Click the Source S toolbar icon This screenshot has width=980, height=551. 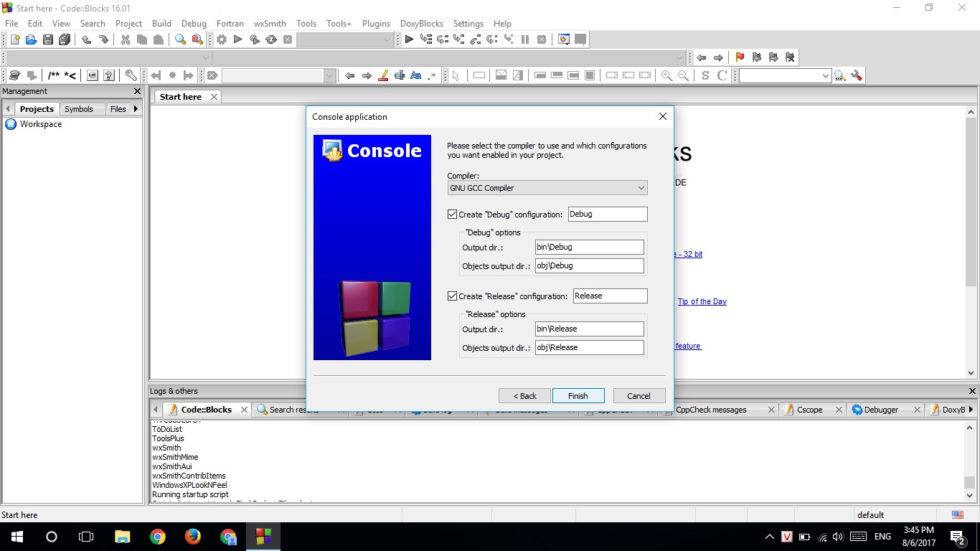[x=705, y=75]
